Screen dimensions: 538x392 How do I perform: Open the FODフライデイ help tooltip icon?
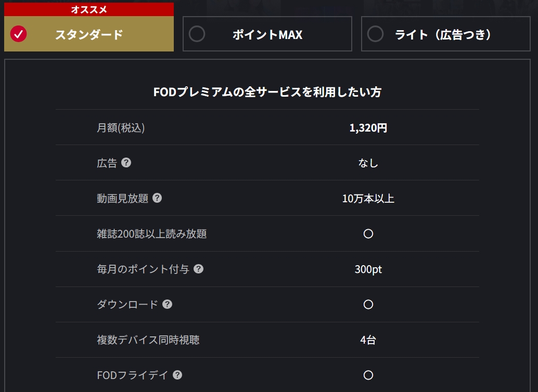click(x=177, y=375)
